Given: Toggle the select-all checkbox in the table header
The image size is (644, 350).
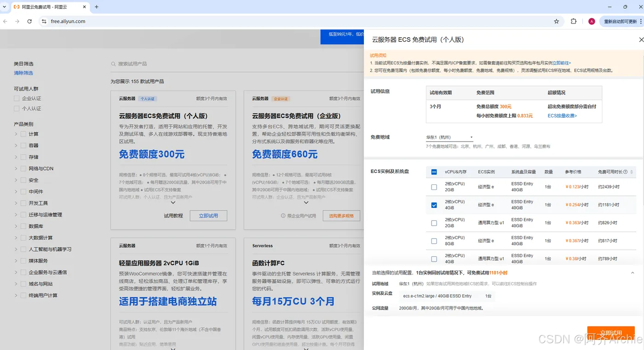Looking at the screenshot, I should (434, 172).
